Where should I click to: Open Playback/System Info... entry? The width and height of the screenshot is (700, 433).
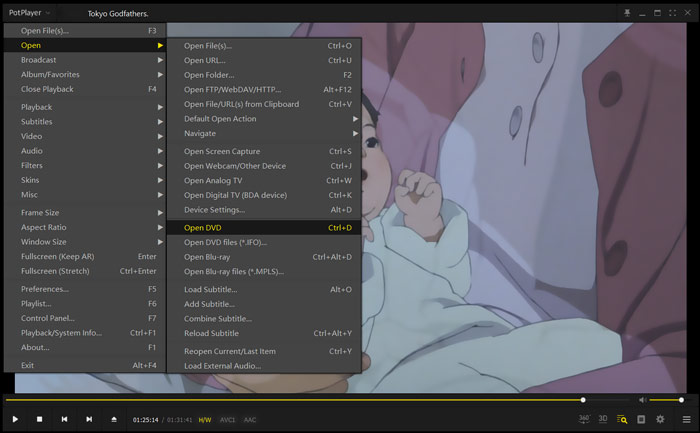85,333
